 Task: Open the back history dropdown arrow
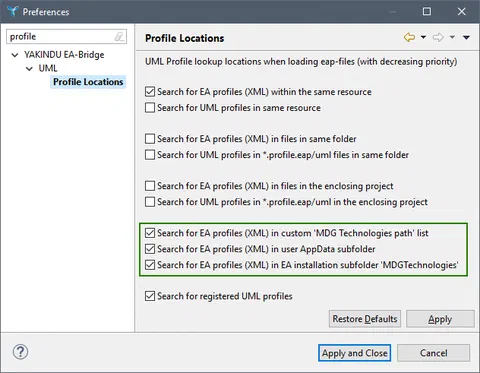(x=423, y=37)
